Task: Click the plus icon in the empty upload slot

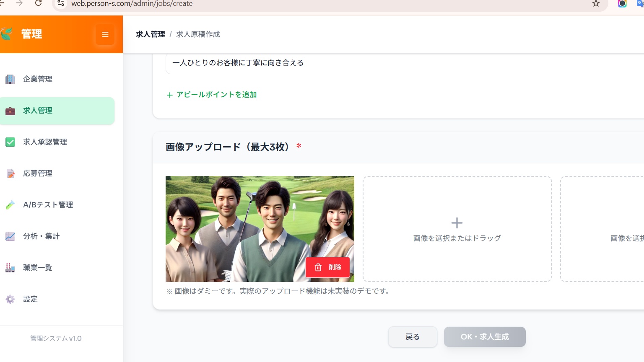Action: coord(457,223)
